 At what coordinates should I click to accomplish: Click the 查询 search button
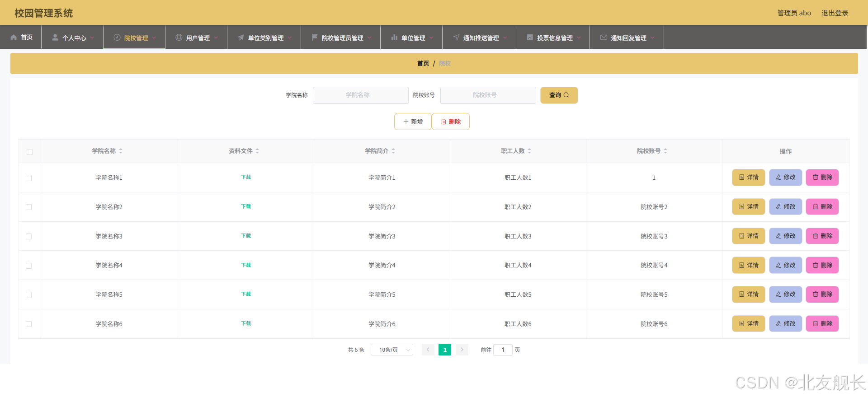tap(559, 95)
